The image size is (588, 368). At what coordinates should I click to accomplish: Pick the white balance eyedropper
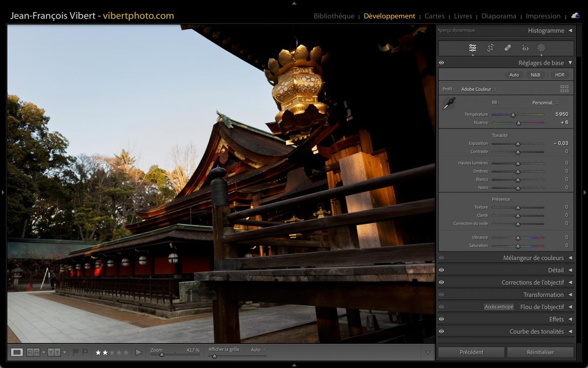(x=449, y=104)
